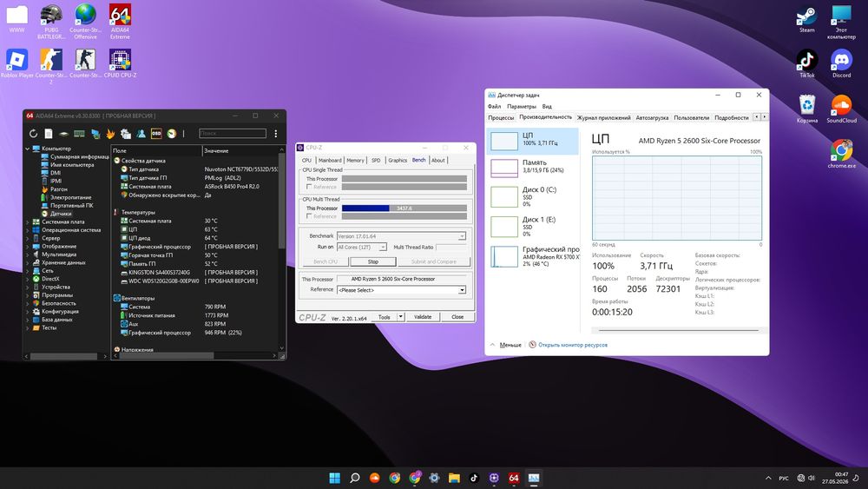This screenshot has height=489, width=868.
Task: Click the AIDA64 user toolbar icon
Action: tap(141, 134)
